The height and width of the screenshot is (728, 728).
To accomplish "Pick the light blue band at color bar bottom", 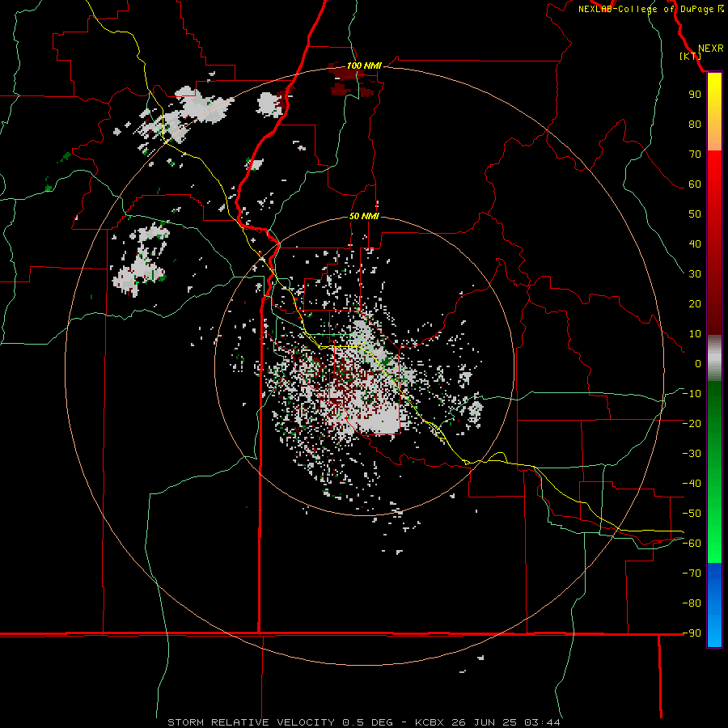I will 714,632.
